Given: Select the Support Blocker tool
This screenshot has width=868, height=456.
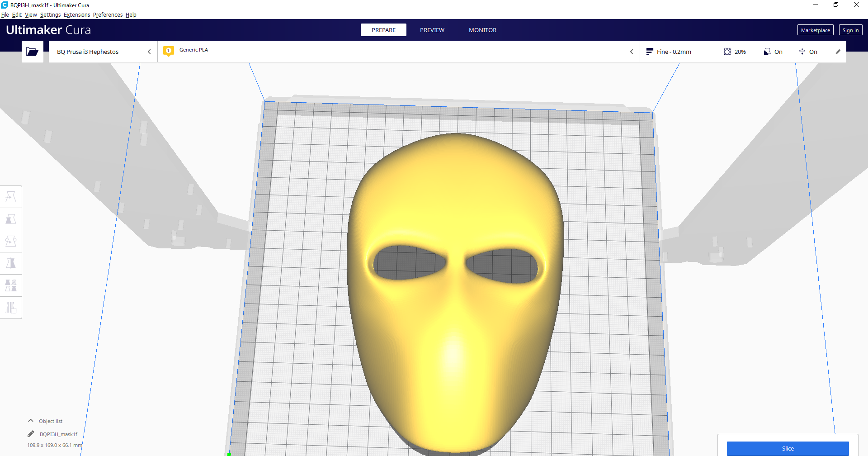Looking at the screenshot, I should (11, 308).
